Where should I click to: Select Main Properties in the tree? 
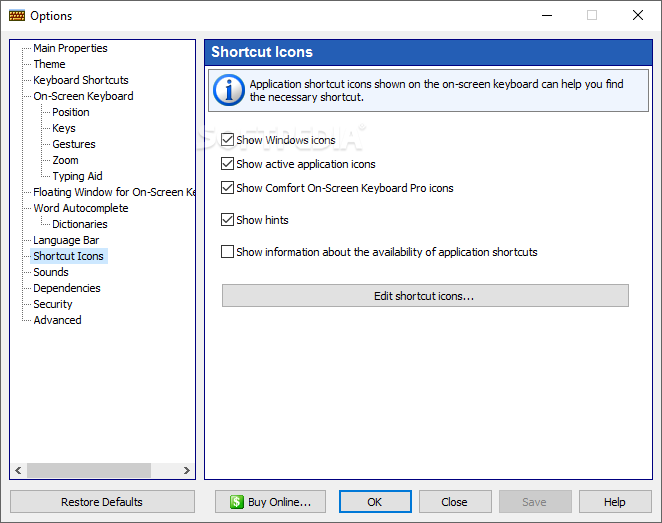(x=70, y=48)
